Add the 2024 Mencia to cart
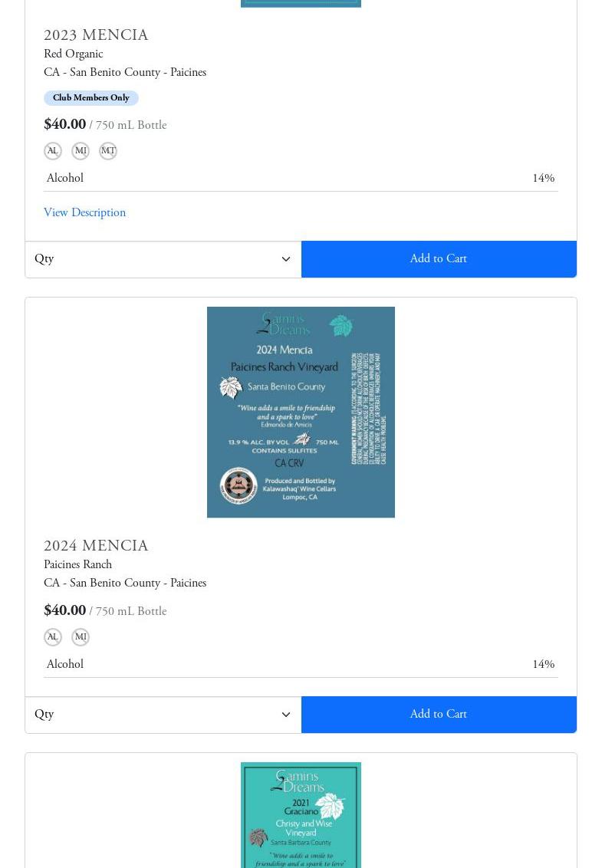This screenshot has height=868, width=602. click(439, 715)
